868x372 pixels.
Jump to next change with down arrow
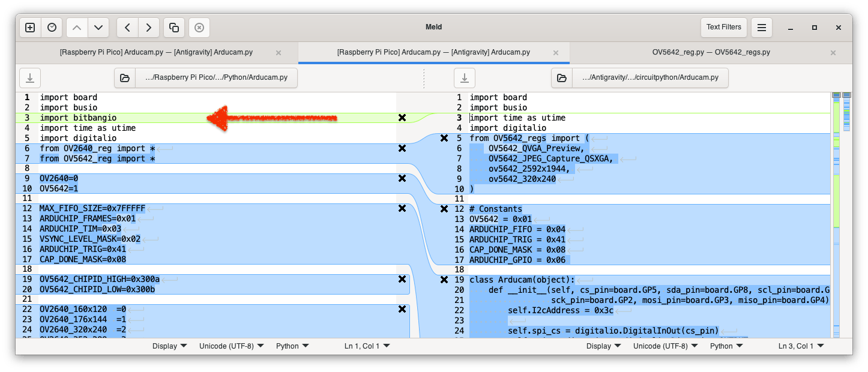[98, 28]
